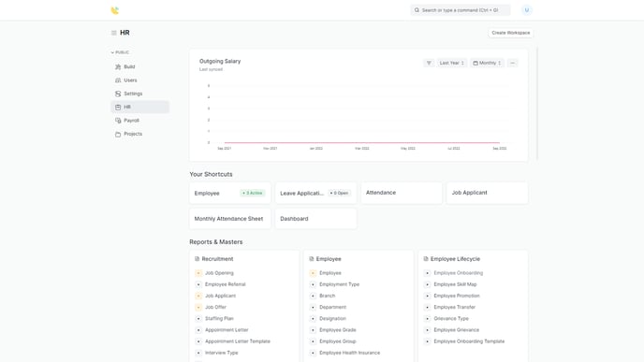The image size is (644, 362).
Task: Click the indicator dot beside Job Opening
Action: click(x=198, y=273)
